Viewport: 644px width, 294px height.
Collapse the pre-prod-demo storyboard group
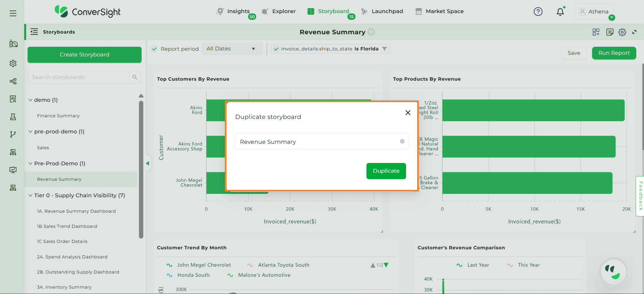click(31, 132)
